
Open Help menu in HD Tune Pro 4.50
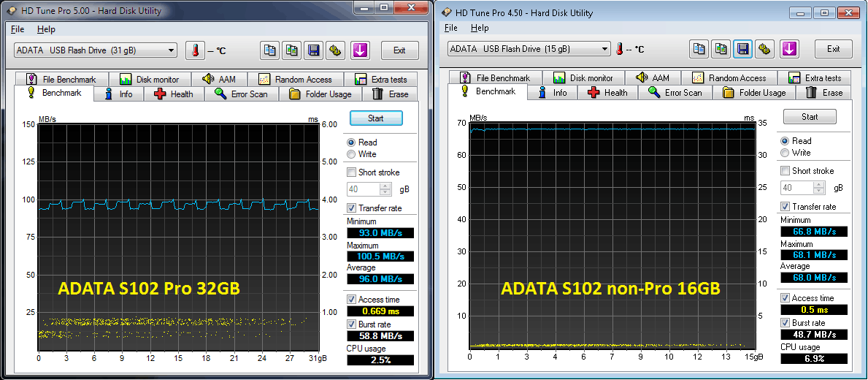click(480, 28)
